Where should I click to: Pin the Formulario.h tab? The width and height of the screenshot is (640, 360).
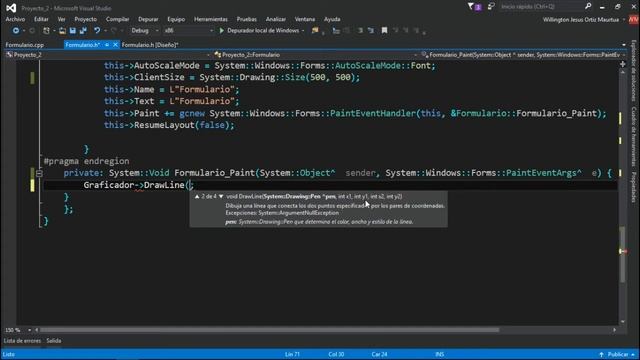tap(107, 45)
